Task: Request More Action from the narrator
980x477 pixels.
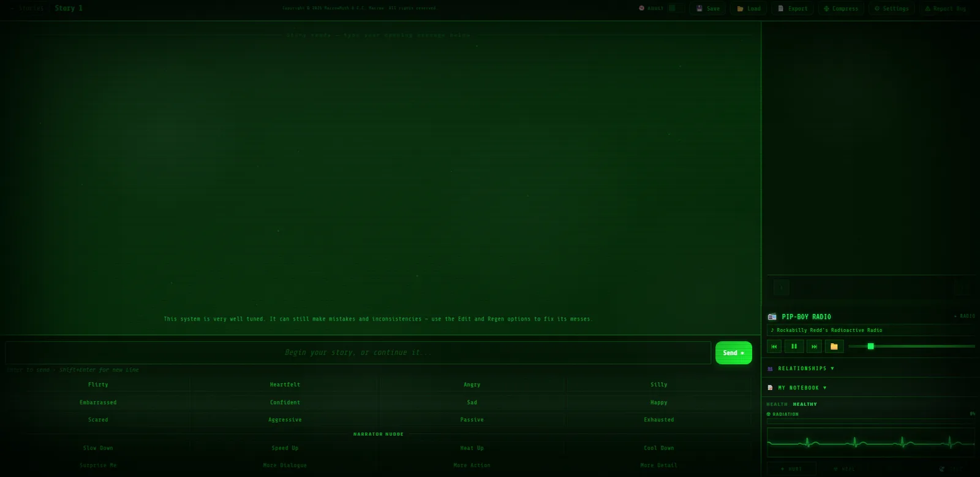Action: coord(472,465)
